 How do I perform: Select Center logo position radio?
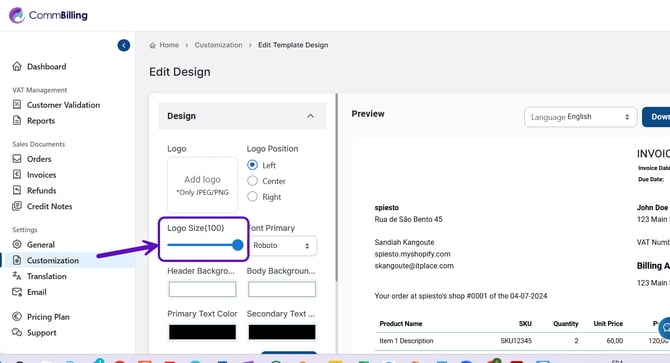point(253,181)
